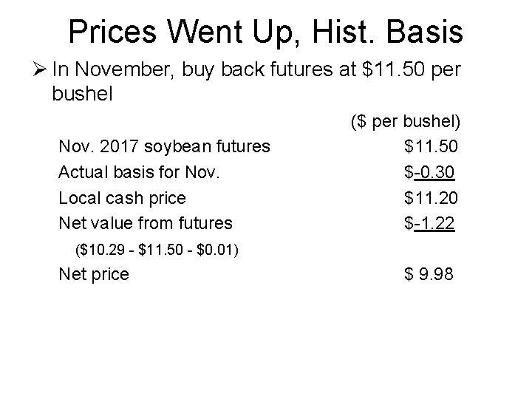Click the underlined $-1.22 value
The image size is (532, 399).
point(429,222)
